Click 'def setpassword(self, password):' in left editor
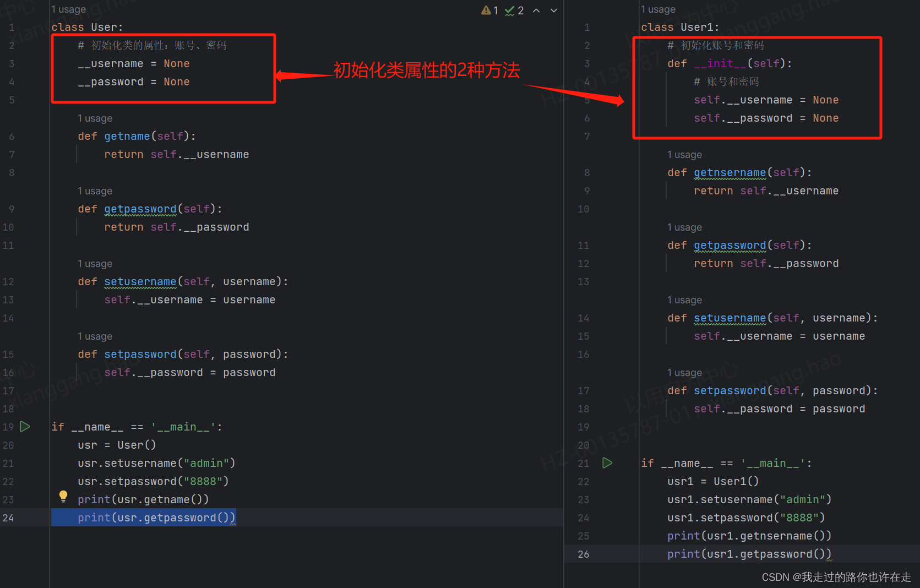 coord(183,354)
